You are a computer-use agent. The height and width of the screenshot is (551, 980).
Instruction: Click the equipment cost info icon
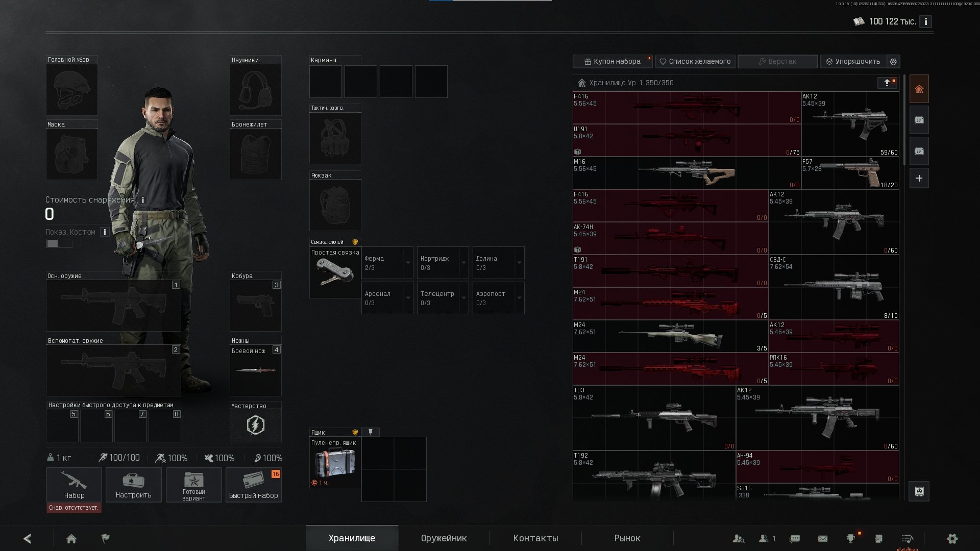[x=143, y=200]
